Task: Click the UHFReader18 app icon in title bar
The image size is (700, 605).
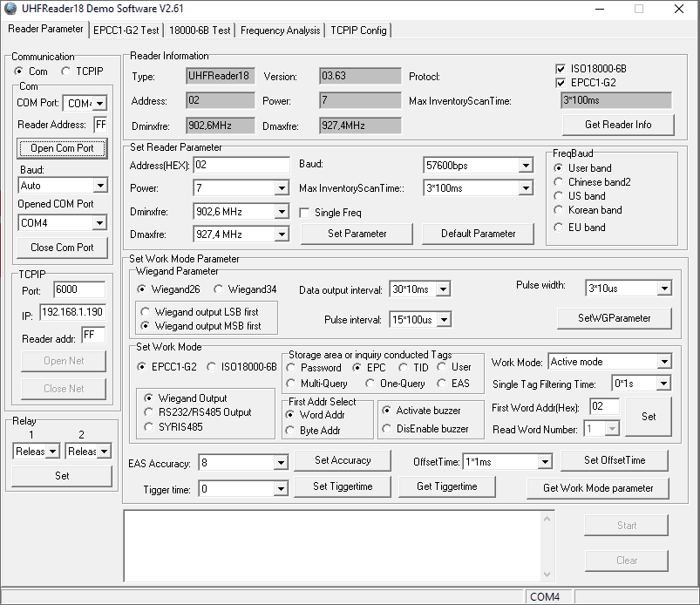Action: (11, 9)
